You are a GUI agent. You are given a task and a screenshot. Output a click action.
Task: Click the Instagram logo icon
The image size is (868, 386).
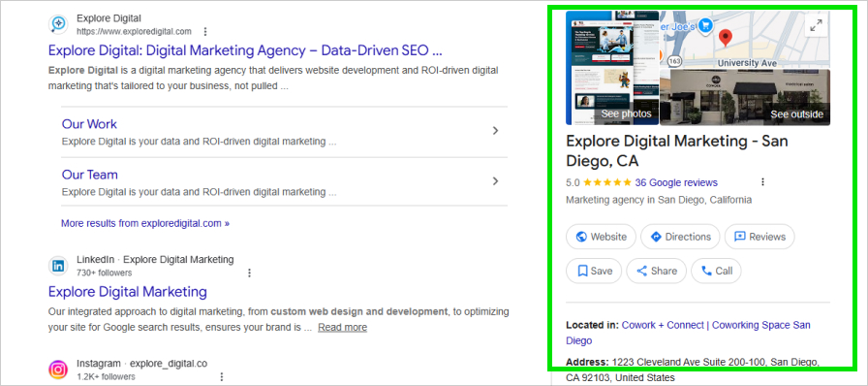pyautogui.click(x=58, y=370)
